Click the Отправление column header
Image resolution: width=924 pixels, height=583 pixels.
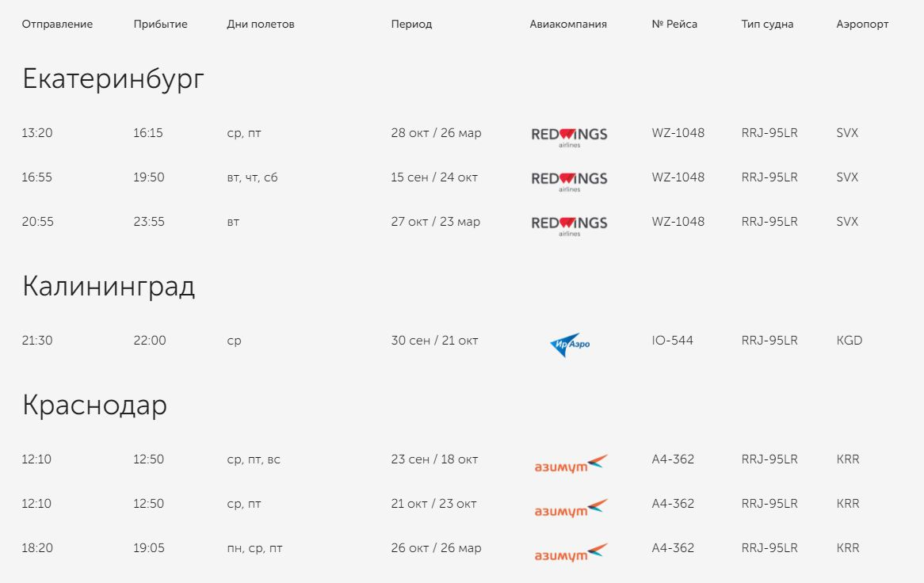point(57,24)
